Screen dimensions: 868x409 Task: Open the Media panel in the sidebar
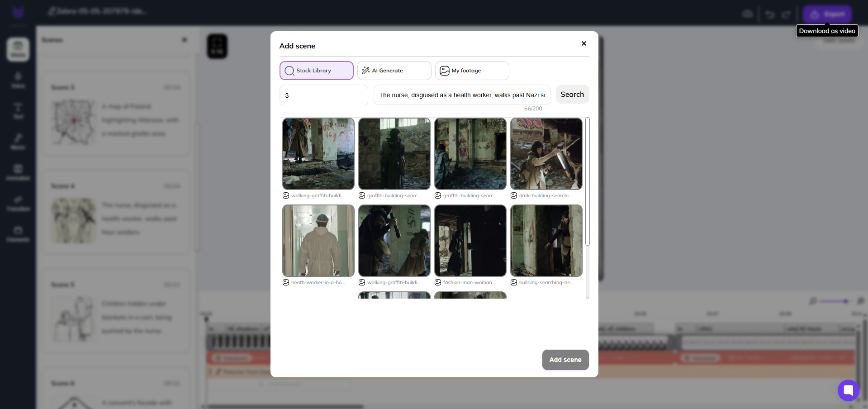[18, 49]
